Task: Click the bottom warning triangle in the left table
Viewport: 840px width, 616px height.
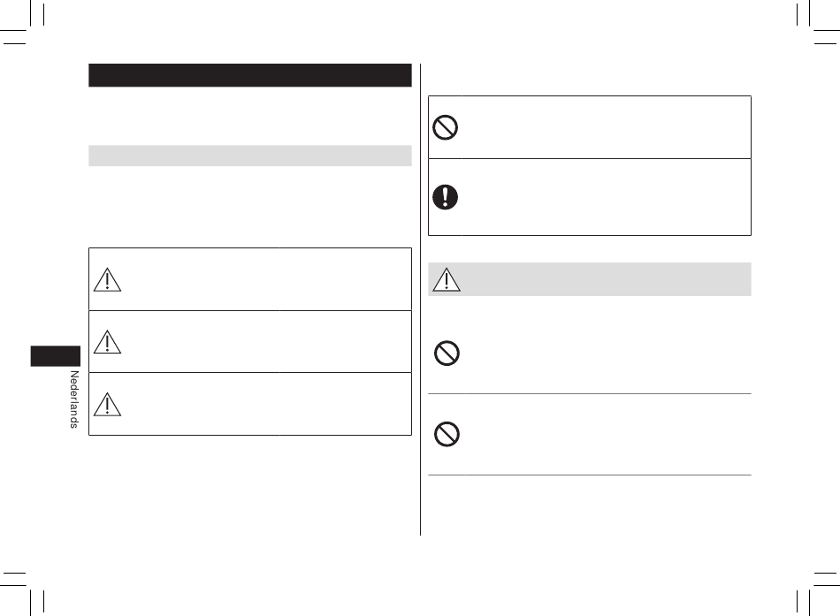Action: pos(107,405)
